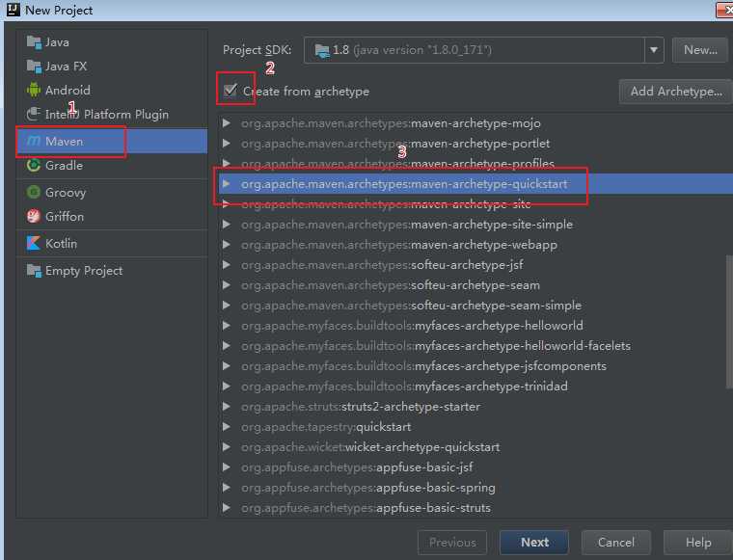Click the Gradle icon

(34, 165)
